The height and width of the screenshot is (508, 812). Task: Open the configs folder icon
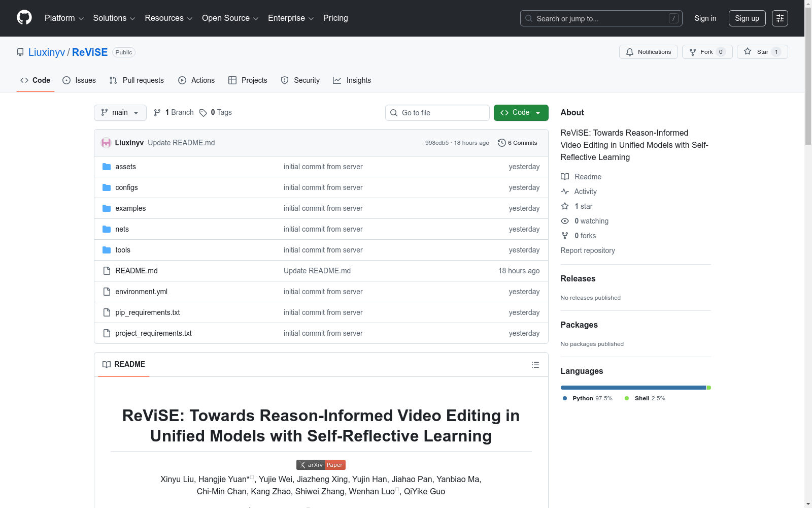[107, 187]
